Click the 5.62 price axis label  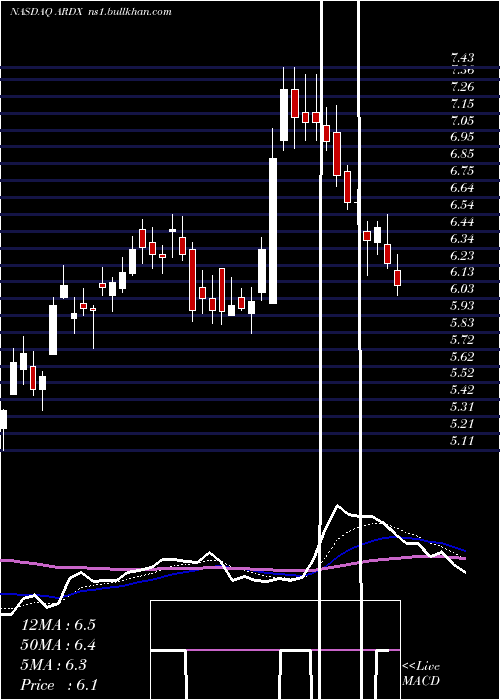click(x=462, y=356)
